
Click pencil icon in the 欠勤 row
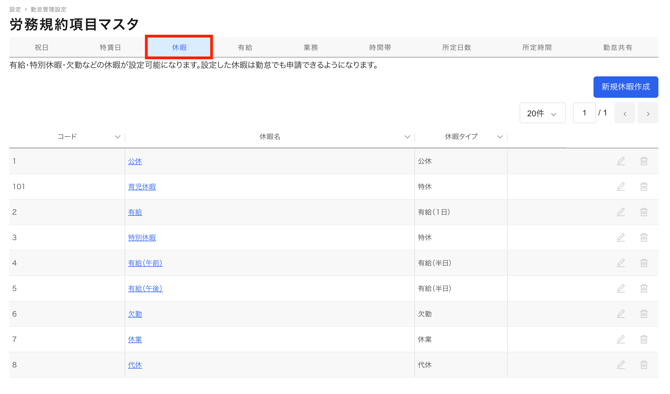tap(620, 314)
